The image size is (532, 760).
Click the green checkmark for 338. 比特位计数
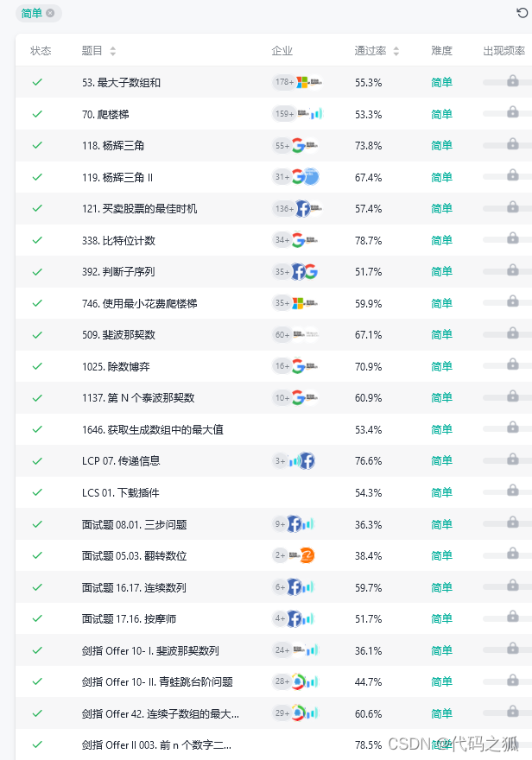(36, 240)
